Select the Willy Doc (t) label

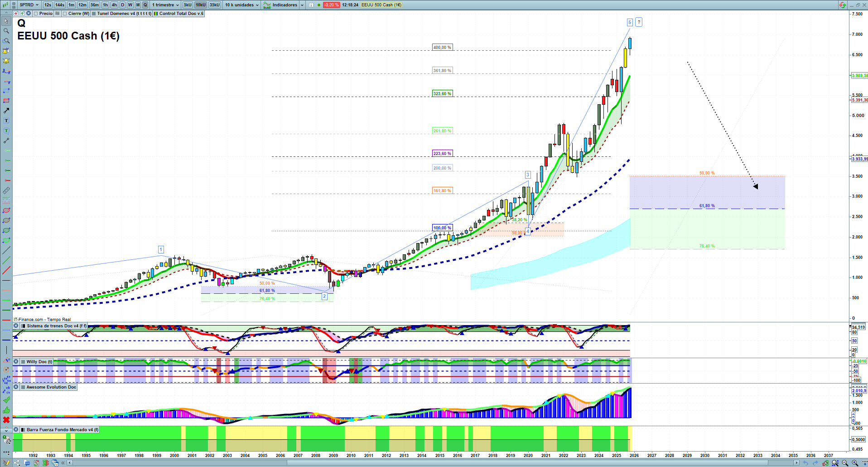[39, 362]
